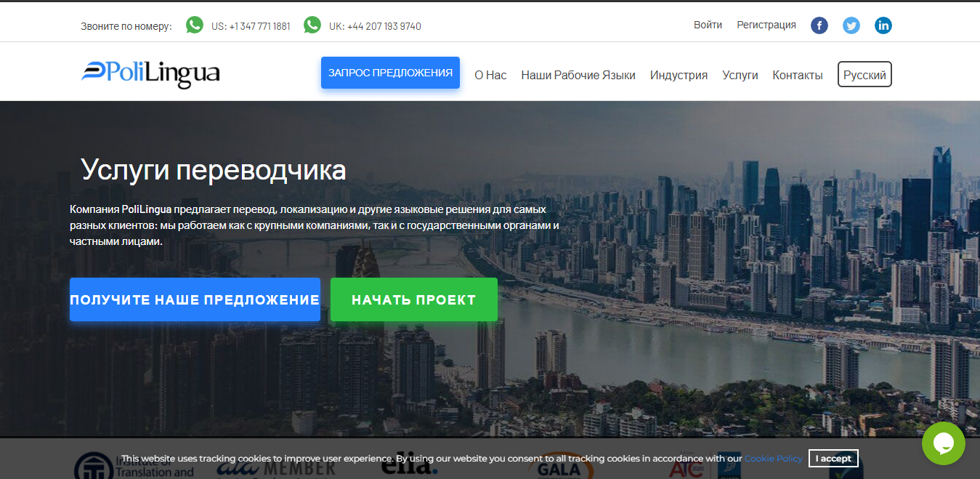Click the WhatsApp icon beside US number
This screenshot has height=479, width=980.
tap(195, 25)
